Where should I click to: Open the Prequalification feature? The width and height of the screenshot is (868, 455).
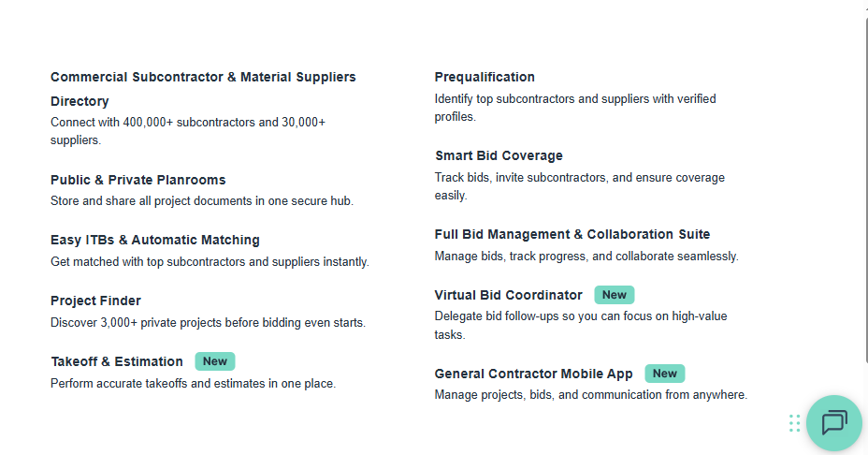485,77
